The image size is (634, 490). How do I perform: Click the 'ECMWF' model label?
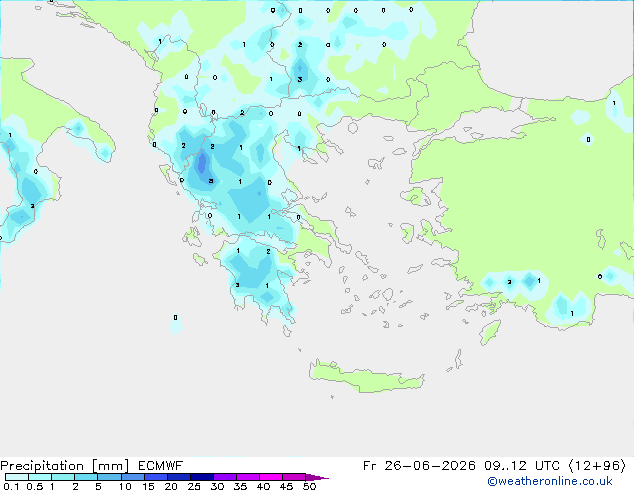click(161, 466)
